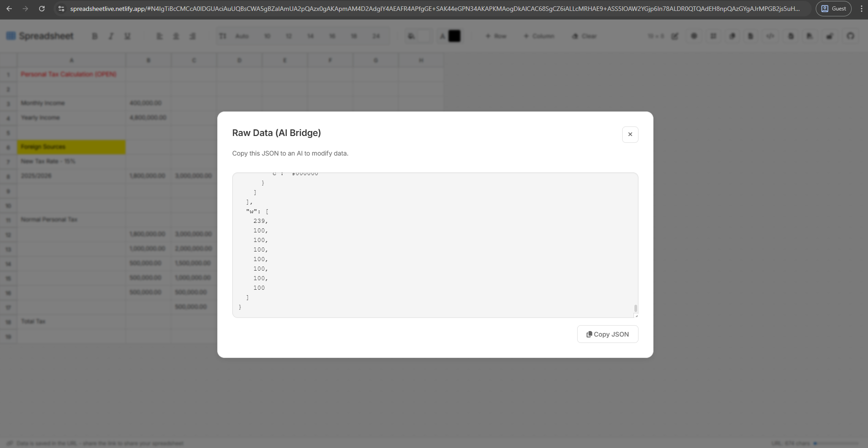The height and width of the screenshot is (448, 868).
Task: Click the GitHub icon at the toolbar's end
Action: point(850,36)
